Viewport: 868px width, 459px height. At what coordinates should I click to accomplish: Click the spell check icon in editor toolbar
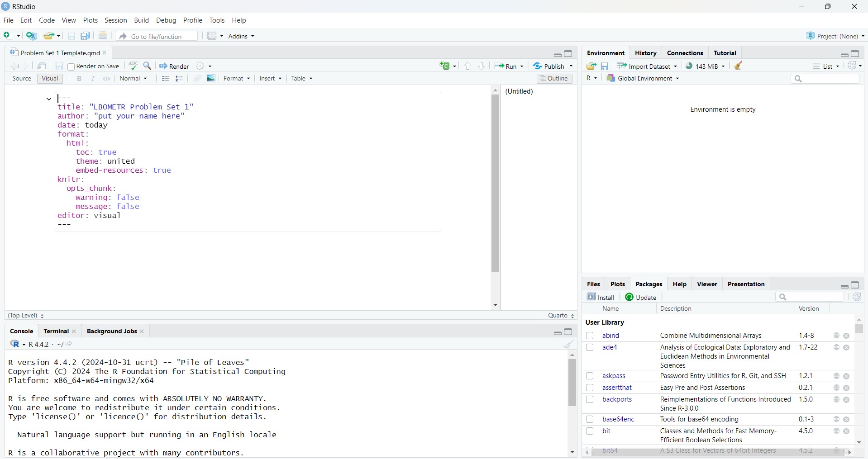(x=133, y=66)
